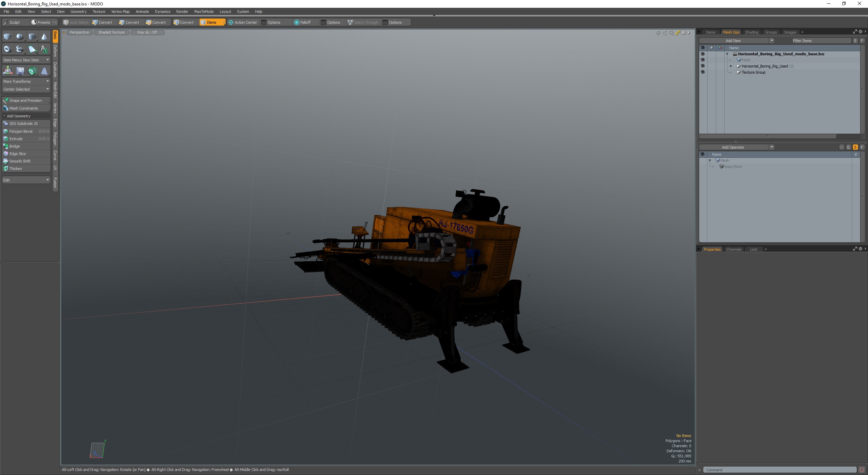
Task: Toggle visibility of Texture Group
Action: (703, 72)
